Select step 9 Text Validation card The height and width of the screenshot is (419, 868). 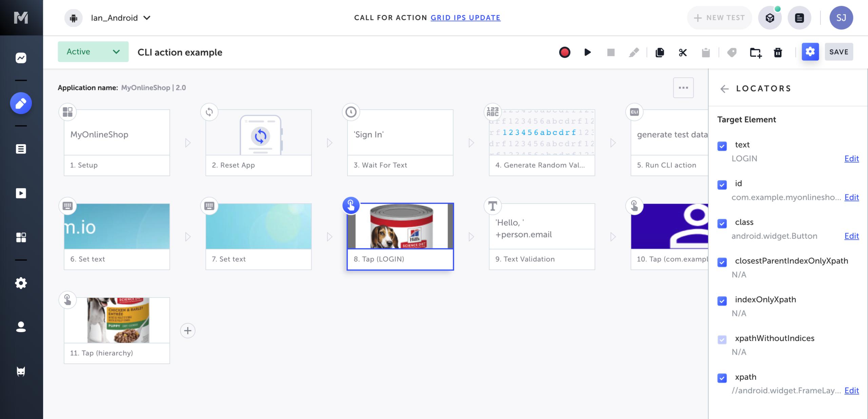click(541, 236)
